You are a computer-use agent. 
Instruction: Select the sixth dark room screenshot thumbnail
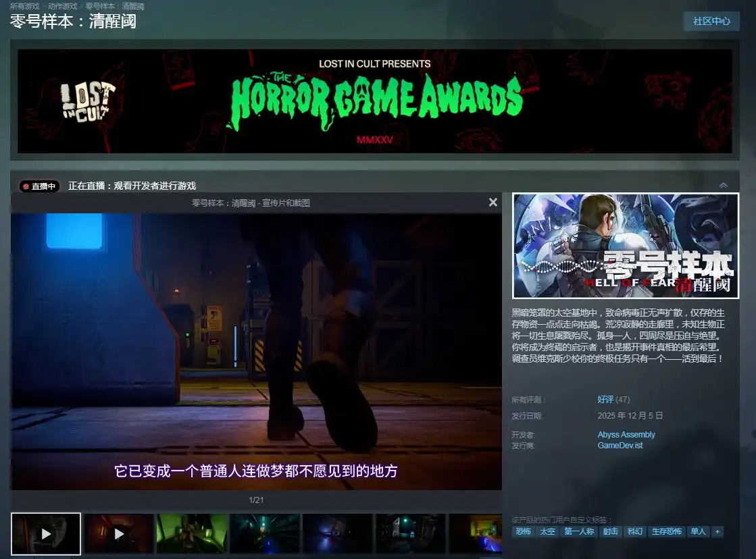(x=410, y=533)
